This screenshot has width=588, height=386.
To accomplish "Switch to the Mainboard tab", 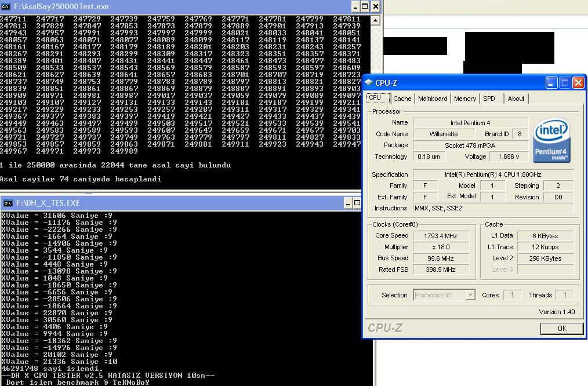I will pos(433,99).
